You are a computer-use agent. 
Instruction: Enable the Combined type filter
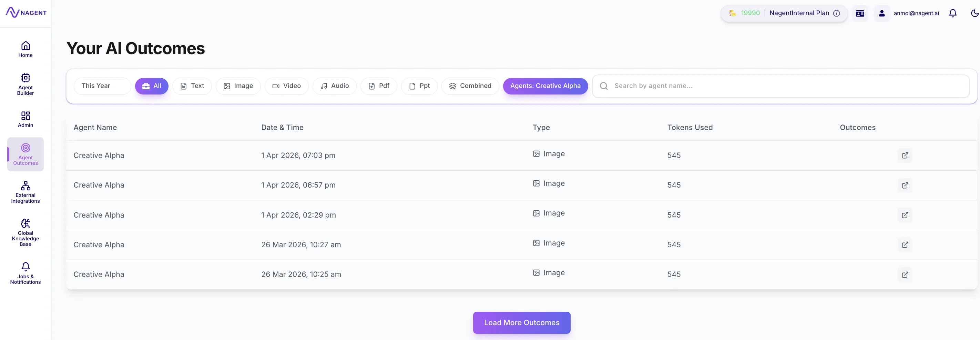(470, 86)
